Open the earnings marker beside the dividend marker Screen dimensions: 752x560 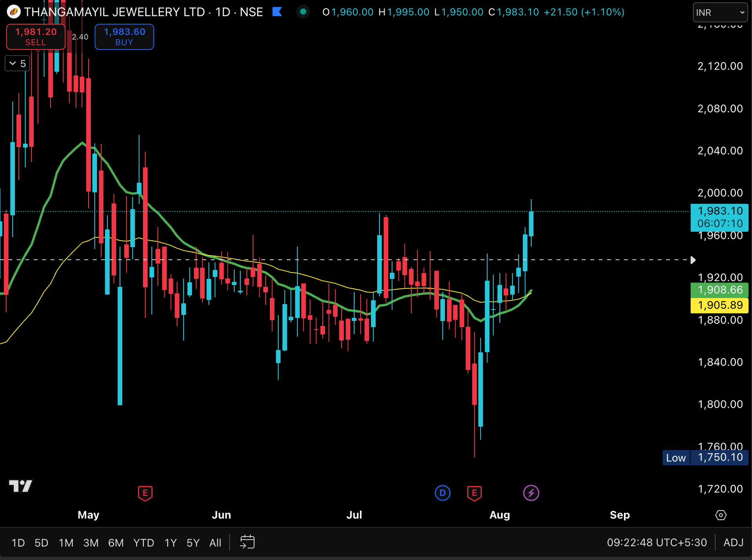[x=474, y=493]
